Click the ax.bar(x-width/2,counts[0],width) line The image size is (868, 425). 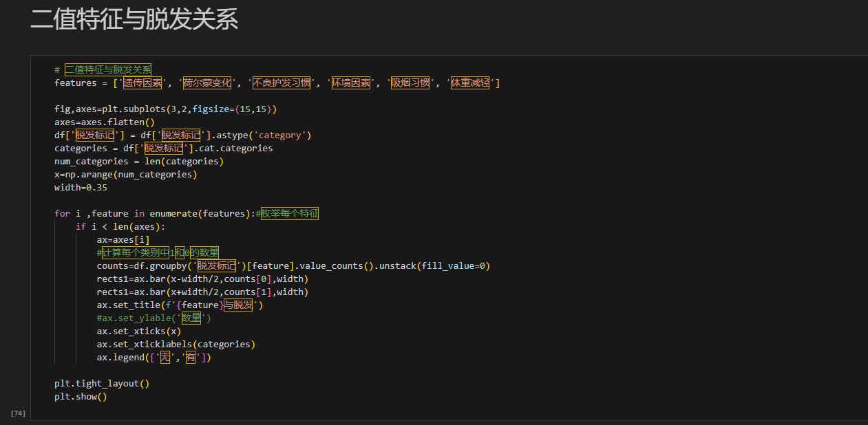pos(203,279)
